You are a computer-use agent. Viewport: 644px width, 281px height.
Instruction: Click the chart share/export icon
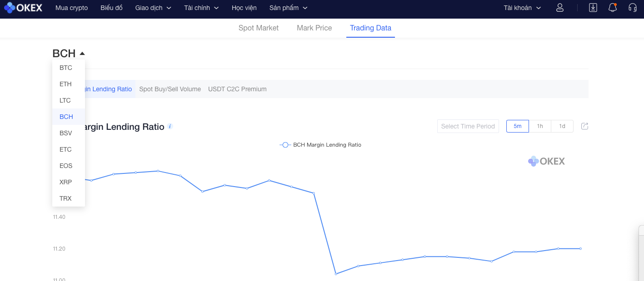(x=585, y=126)
